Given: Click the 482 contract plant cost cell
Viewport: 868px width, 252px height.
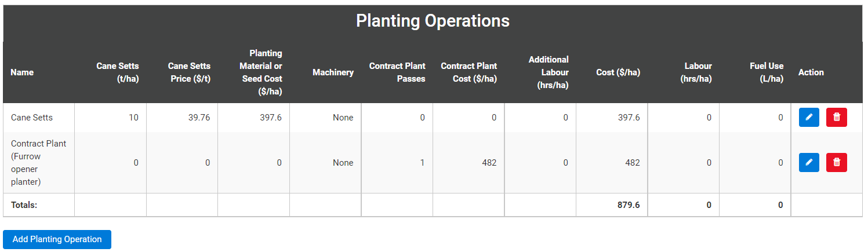Looking at the screenshot, I should (x=489, y=163).
